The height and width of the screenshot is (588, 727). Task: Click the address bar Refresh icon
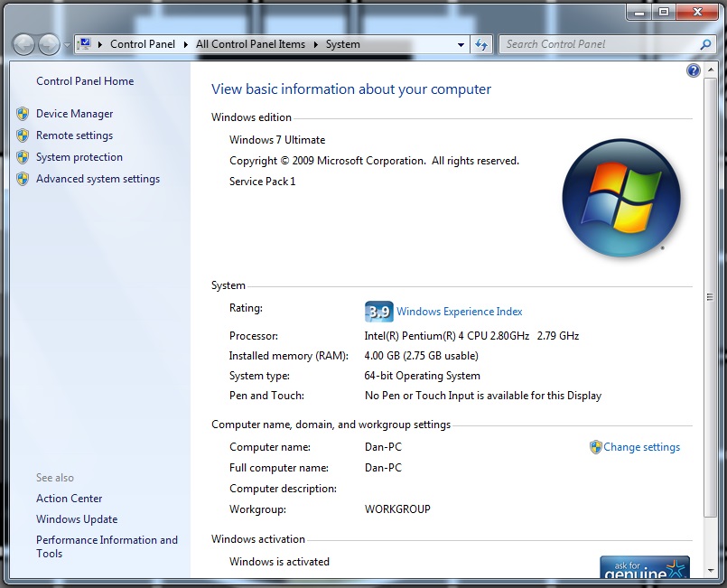coord(481,45)
